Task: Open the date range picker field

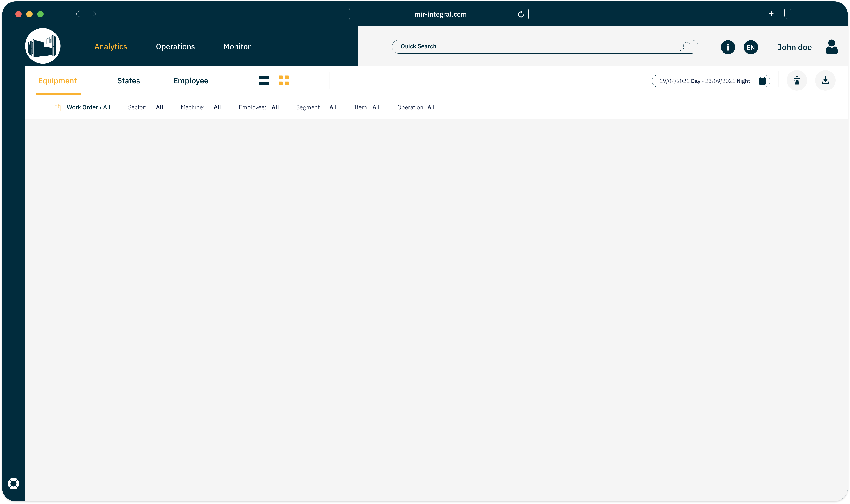Action: click(711, 81)
